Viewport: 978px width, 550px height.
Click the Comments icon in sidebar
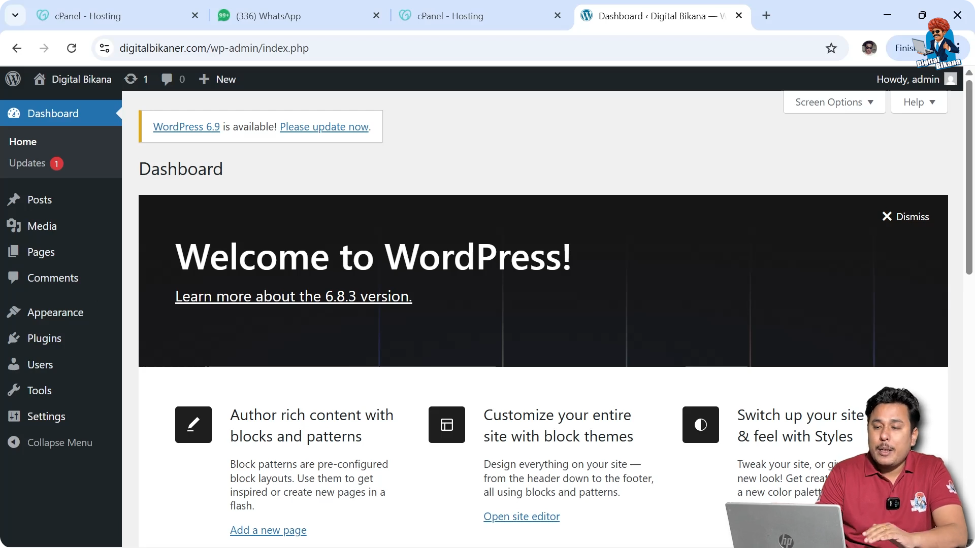tap(14, 278)
